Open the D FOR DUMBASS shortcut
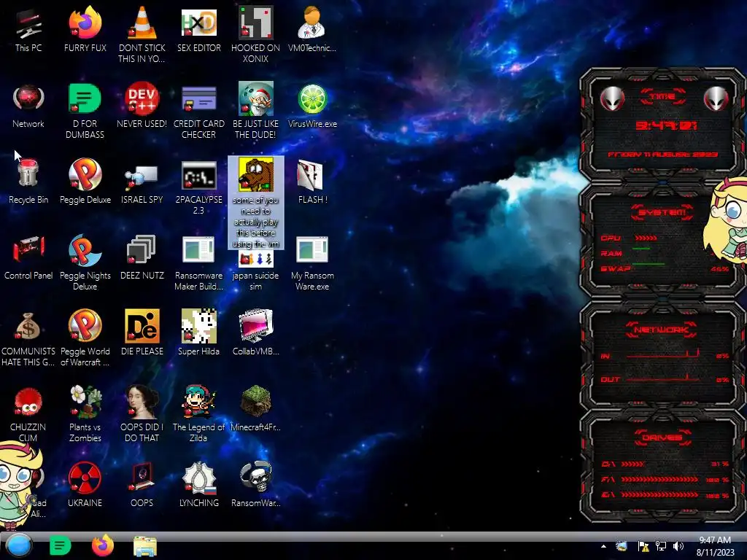Viewport: 747px width, 560px height. 85,98
